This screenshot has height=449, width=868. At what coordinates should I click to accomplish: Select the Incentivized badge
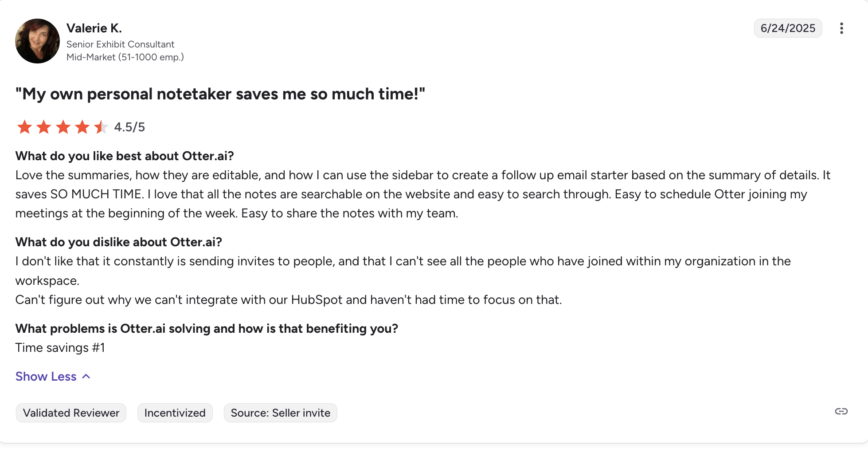pyautogui.click(x=175, y=413)
